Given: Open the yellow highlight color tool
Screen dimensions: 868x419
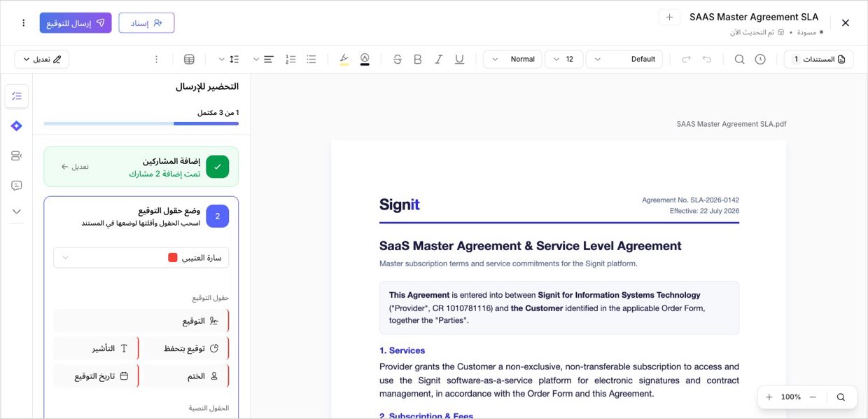Looking at the screenshot, I should click(344, 60).
